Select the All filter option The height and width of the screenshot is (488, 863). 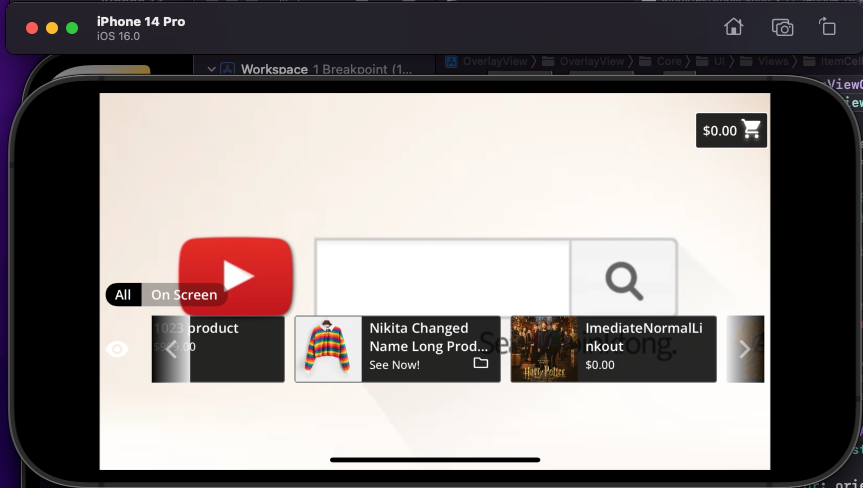pyautogui.click(x=123, y=295)
